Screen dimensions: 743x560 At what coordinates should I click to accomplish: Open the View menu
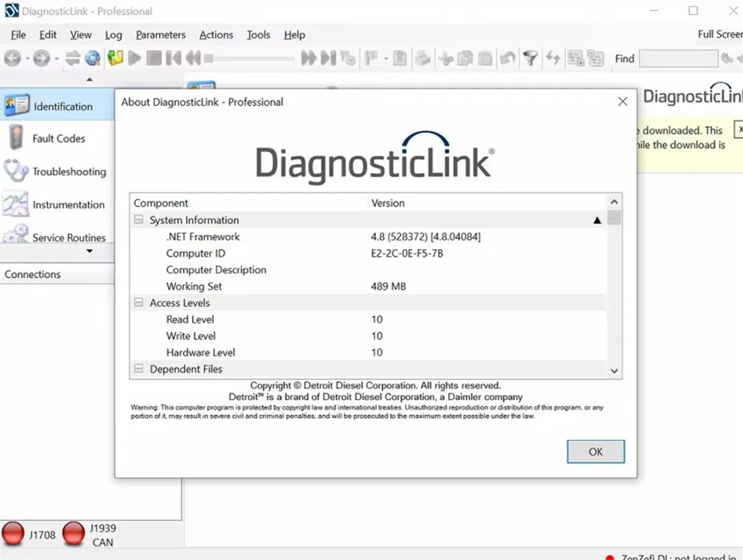click(81, 34)
